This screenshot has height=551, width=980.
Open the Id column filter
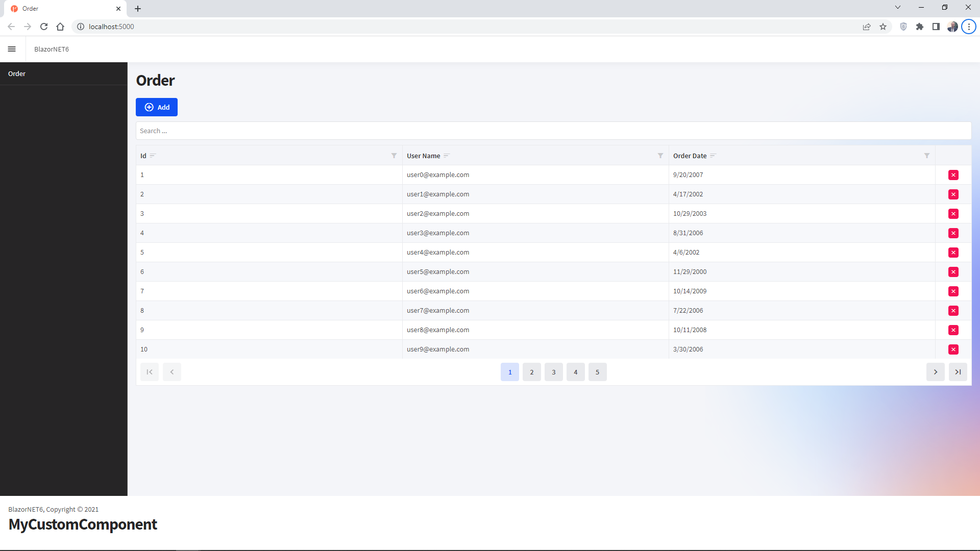click(394, 156)
